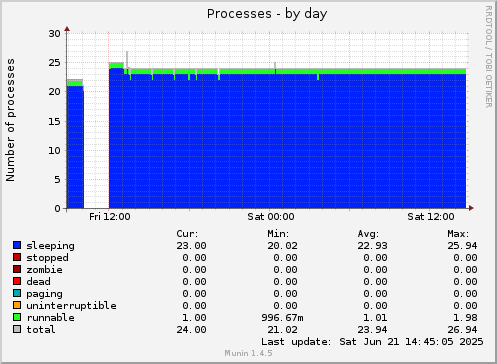The width and height of the screenshot is (497, 364).
Task: Click the 'Last update' timestamp text
Action: click(372, 342)
